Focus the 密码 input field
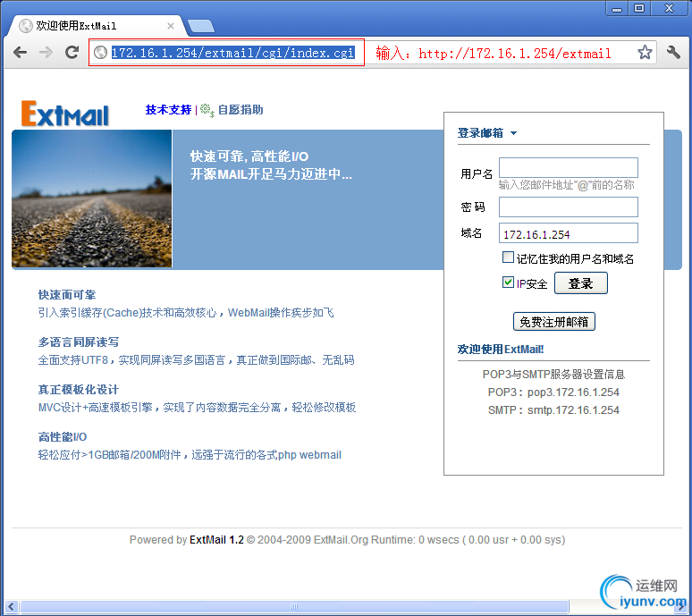 pyautogui.click(x=568, y=207)
